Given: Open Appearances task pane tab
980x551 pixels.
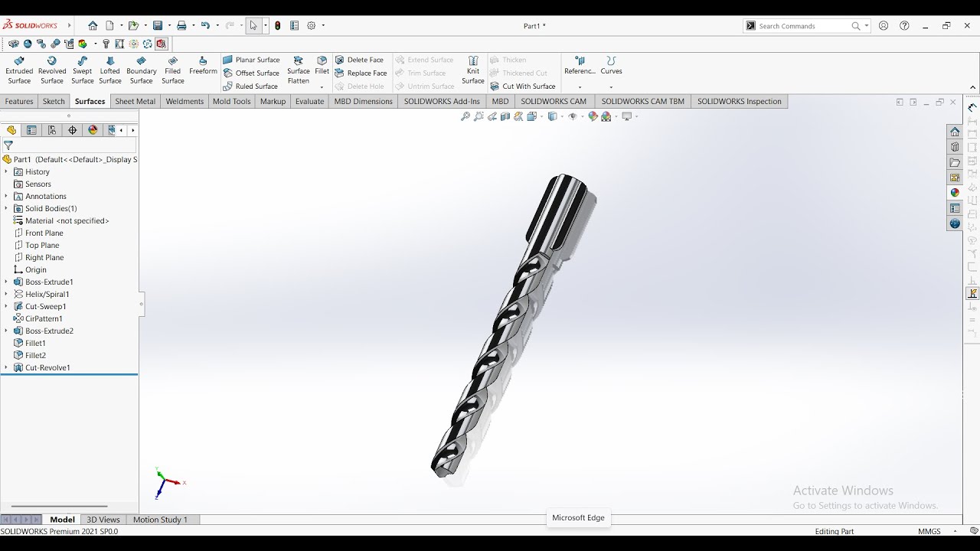Looking at the screenshot, I should tap(955, 193).
